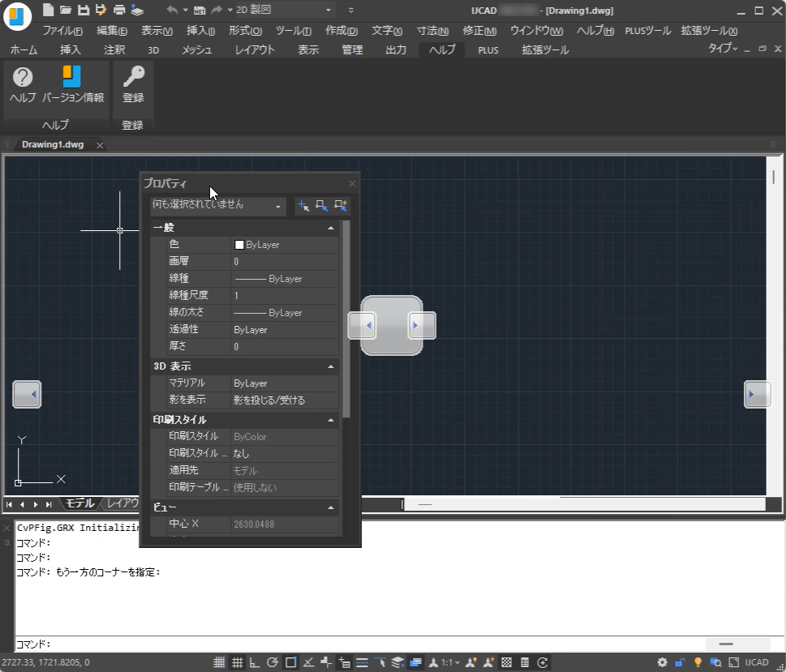Click the left docking arrow guide on canvas
This screenshot has width=786, height=672.
27,395
